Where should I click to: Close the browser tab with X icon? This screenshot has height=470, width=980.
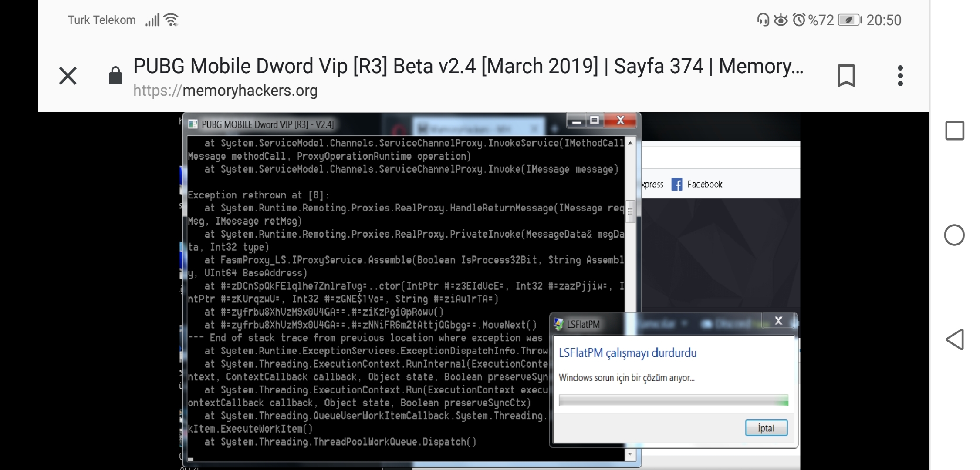coord(68,76)
